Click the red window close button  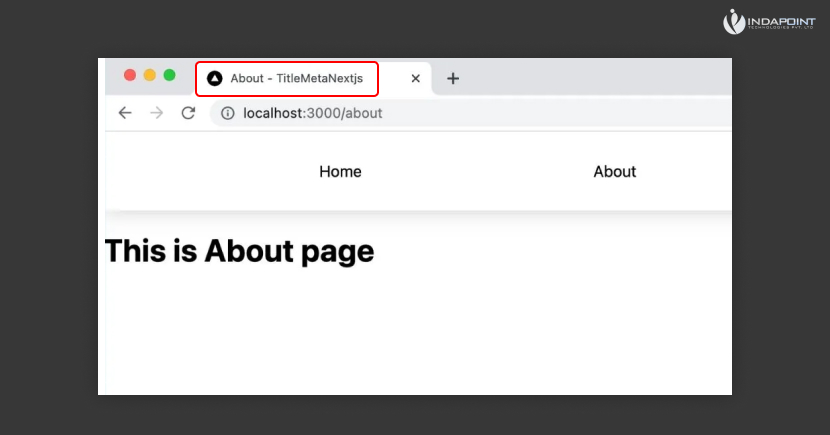point(130,75)
